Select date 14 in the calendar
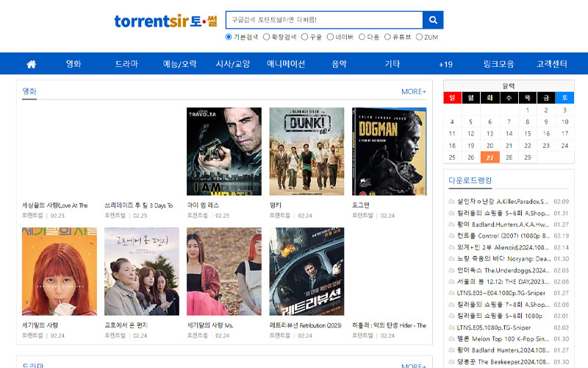 point(509,134)
